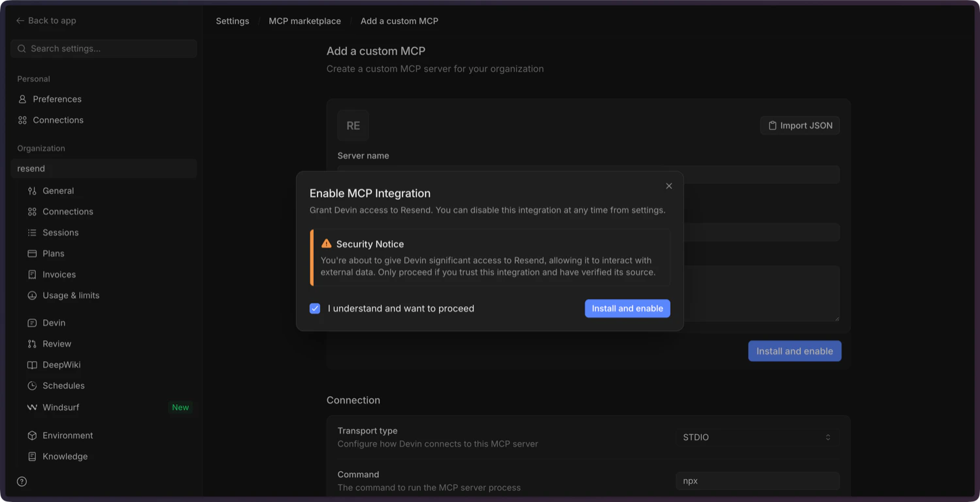This screenshot has height=502, width=980.
Task: Click the Enable MCP Integration title
Action: click(370, 194)
